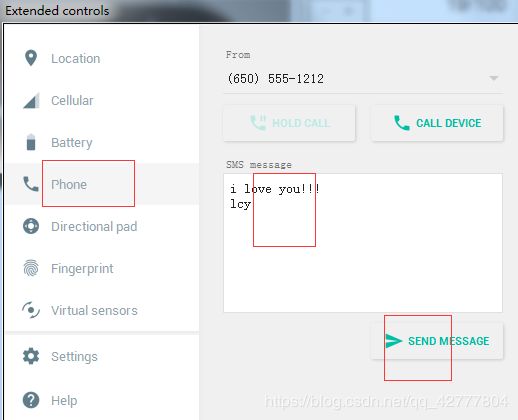Open the Directional pad label
The image size is (518, 420).
coord(94,227)
